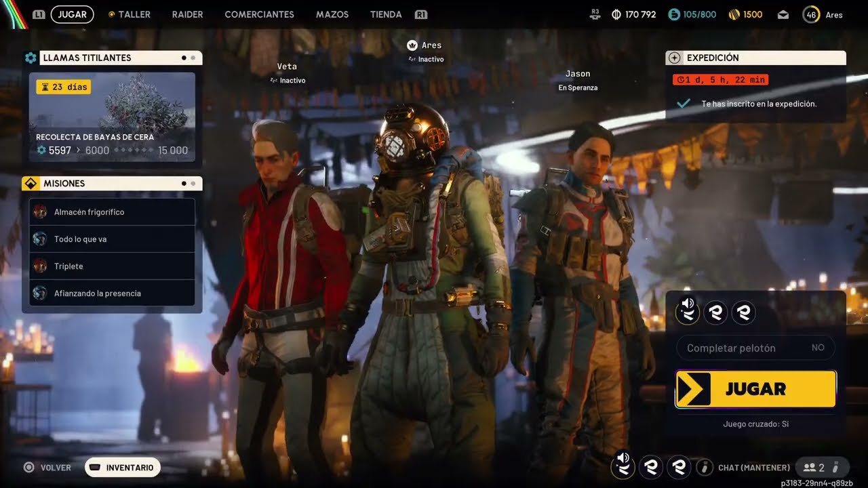This screenshot has width=868, height=488.
Task: Switch to the RAIDER tab
Action: [x=187, y=14]
